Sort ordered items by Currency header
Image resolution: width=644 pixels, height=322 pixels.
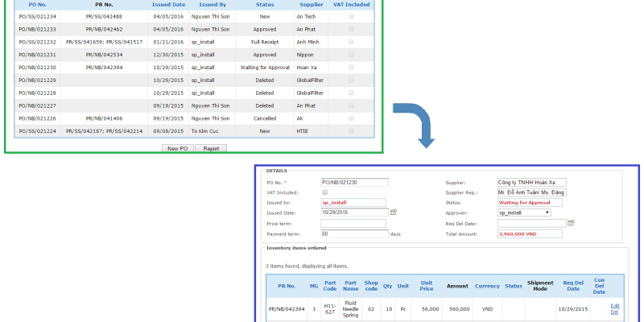click(488, 286)
